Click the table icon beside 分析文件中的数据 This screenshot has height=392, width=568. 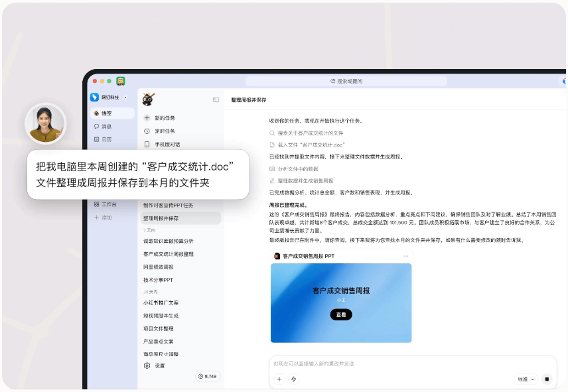[x=272, y=168]
